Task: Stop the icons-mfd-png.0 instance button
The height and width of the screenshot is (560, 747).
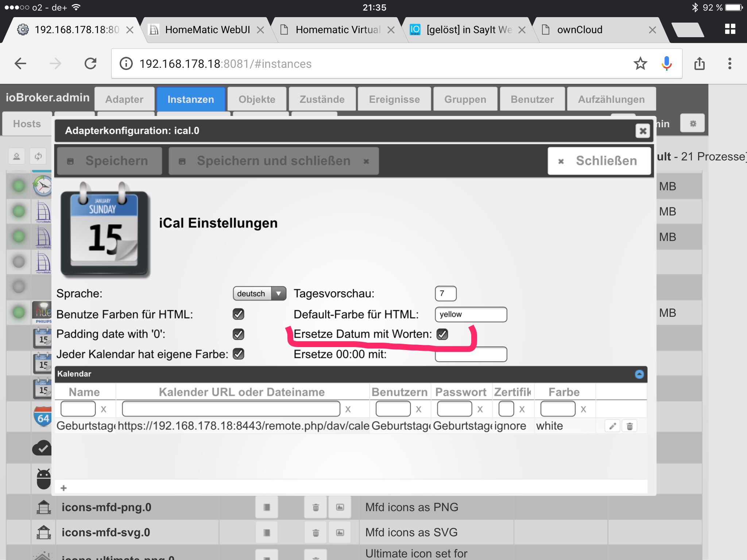Action: [267, 507]
